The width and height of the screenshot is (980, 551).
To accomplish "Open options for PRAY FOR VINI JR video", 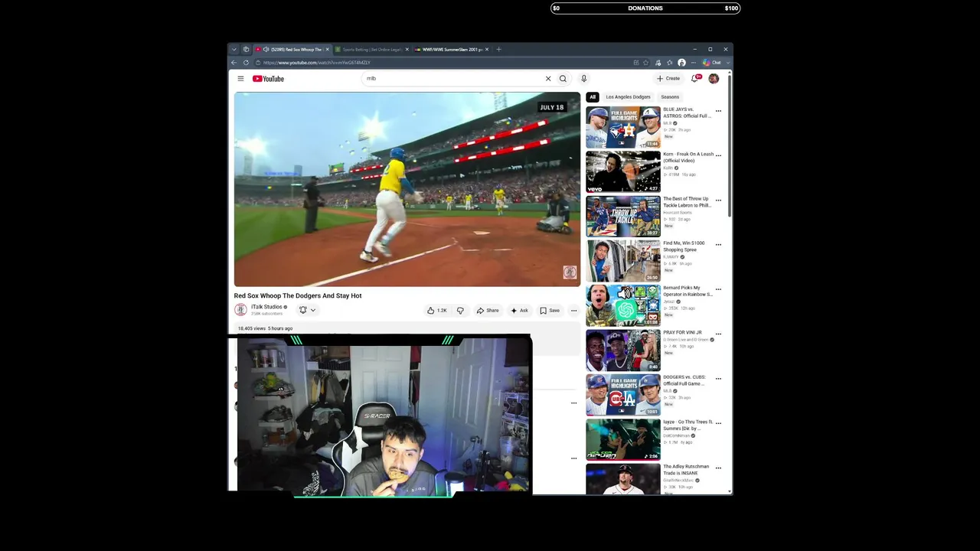I will [x=718, y=334].
